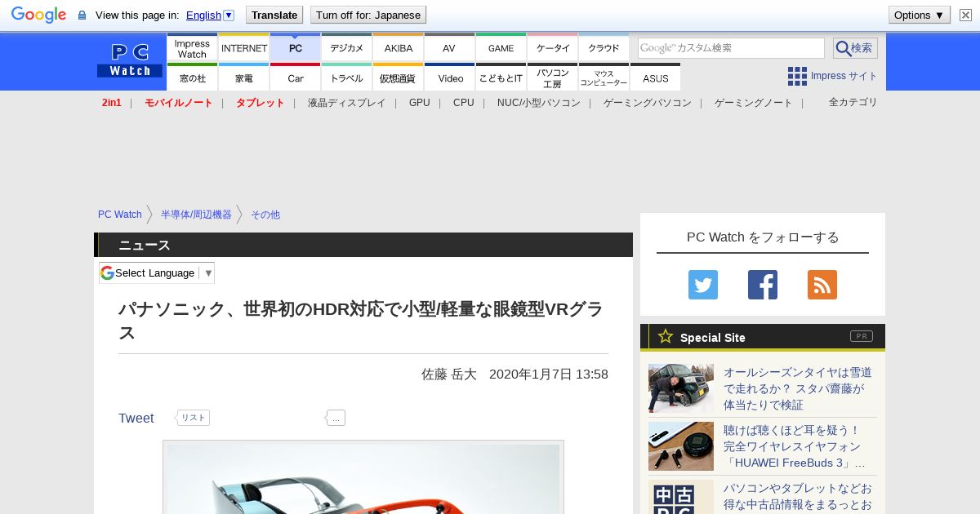Close the Google translate bar
The width and height of the screenshot is (980, 514).
click(965, 15)
